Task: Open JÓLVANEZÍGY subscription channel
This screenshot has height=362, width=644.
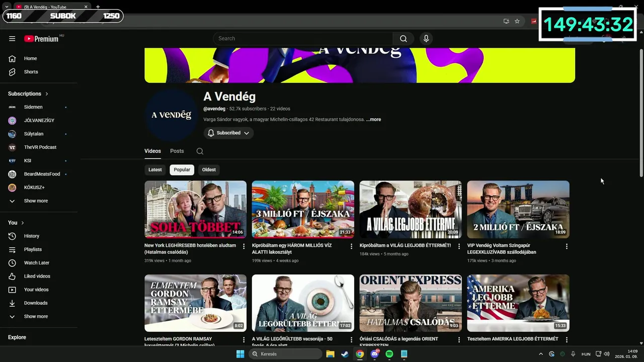Action: click(x=39, y=121)
